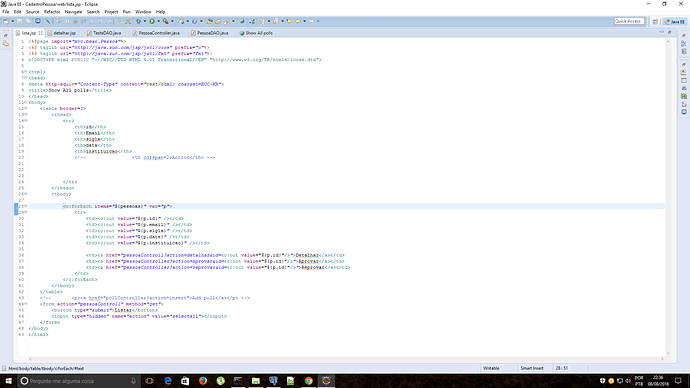Click the Open Type toolbar icon

pyautogui.click(x=209, y=21)
